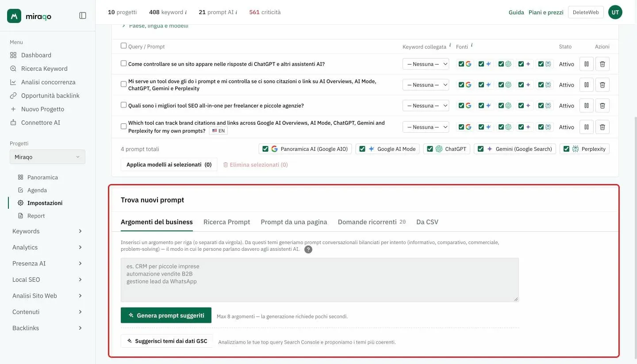Switch to the Ricerca Prompt tab
Image resolution: width=637 pixels, height=364 pixels.
[x=226, y=222]
